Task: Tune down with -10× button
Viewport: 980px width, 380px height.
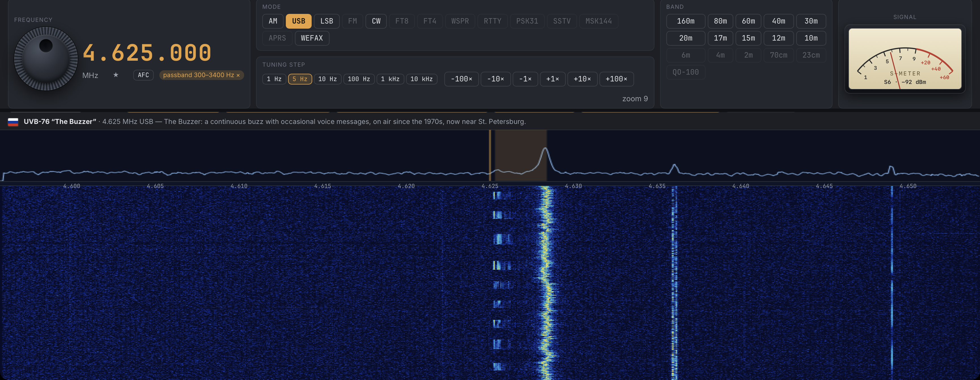Action: tap(496, 79)
